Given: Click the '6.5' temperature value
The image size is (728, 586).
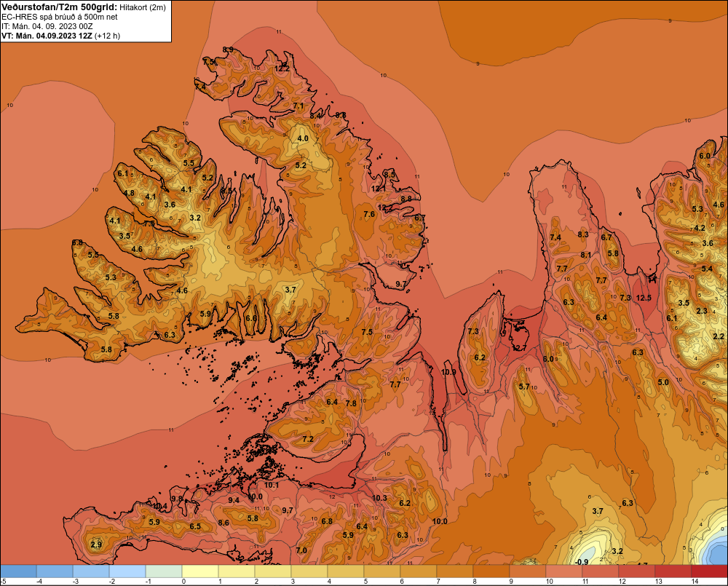Looking at the screenshot, I should click(195, 526).
